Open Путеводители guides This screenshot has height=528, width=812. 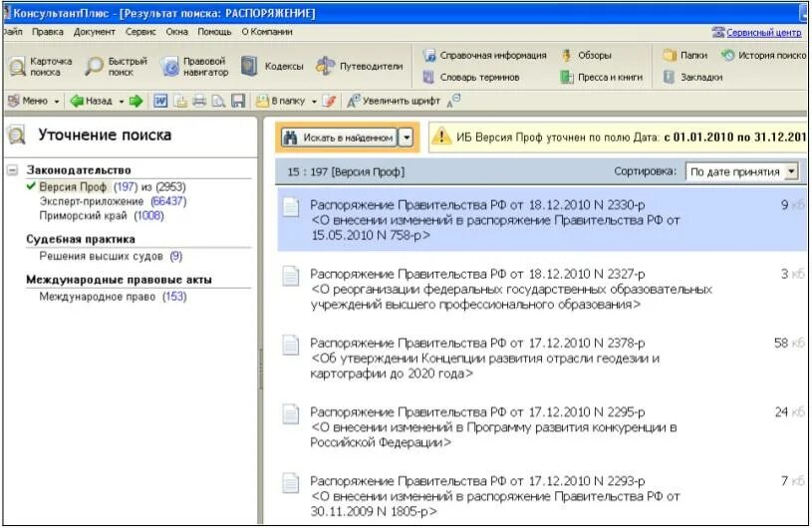360,67
